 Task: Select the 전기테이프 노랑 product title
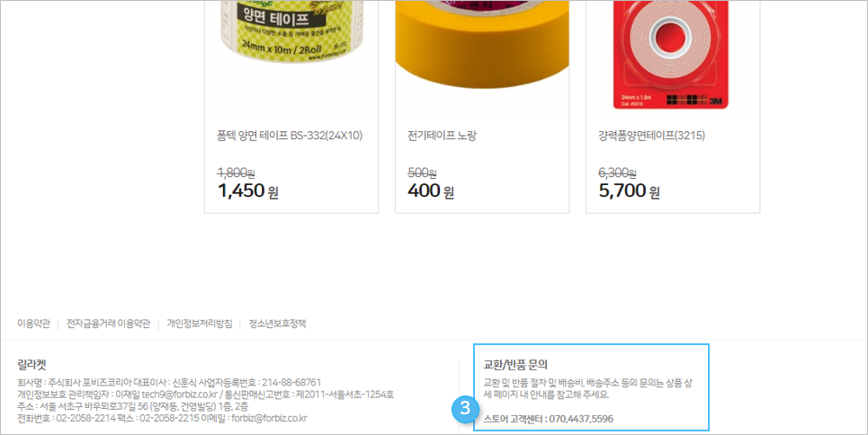[442, 136]
